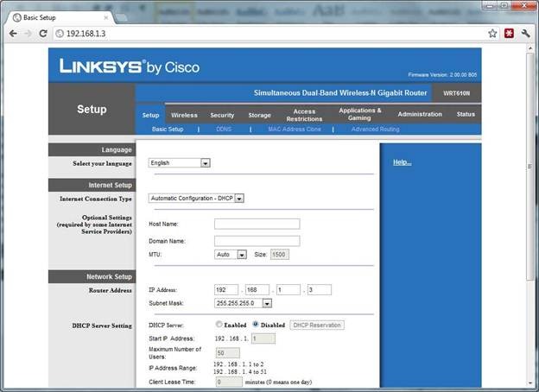Viewport: 539px width, 392px height.
Task: Click the MTU Size field showing 1500
Action: [280, 255]
